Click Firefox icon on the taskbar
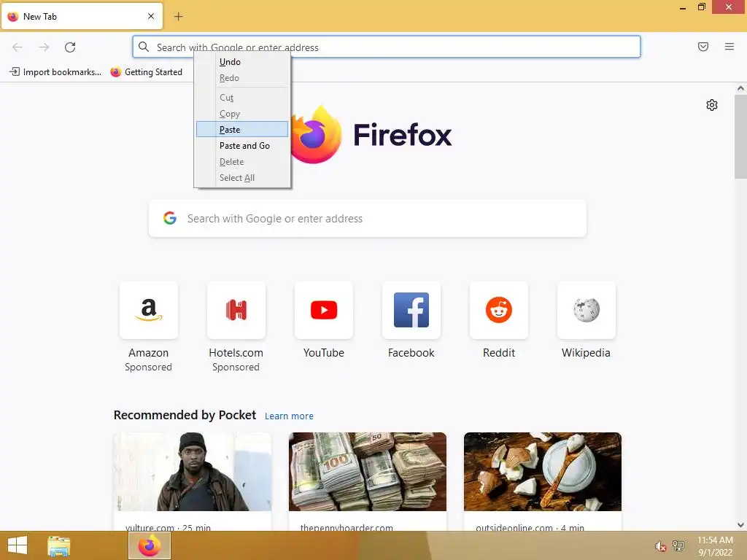This screenshot has height=560, width=747. point(150,545)
